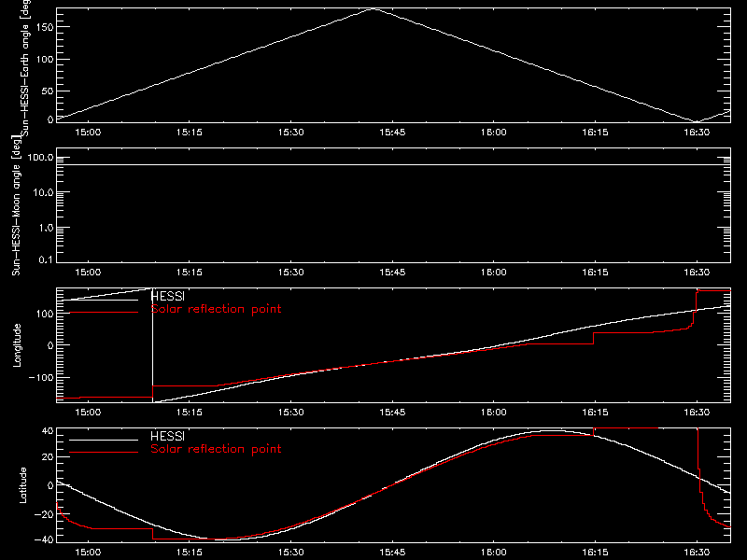Click red legend line sample in Longitude plot
This screenshot has width=747, height=560.
[x=104, y=313]
